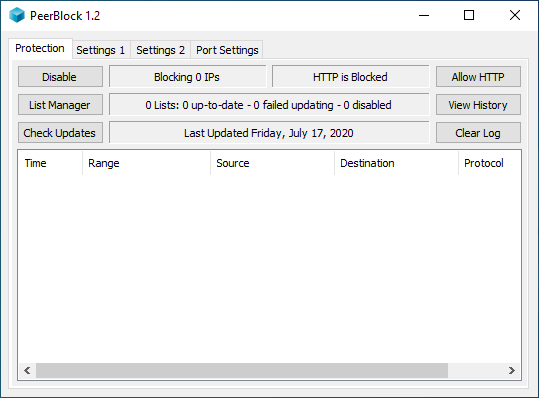Disable blocking with the Disable button
The width and height of the screenshot is (539, 398).
[x=60, y=77]
